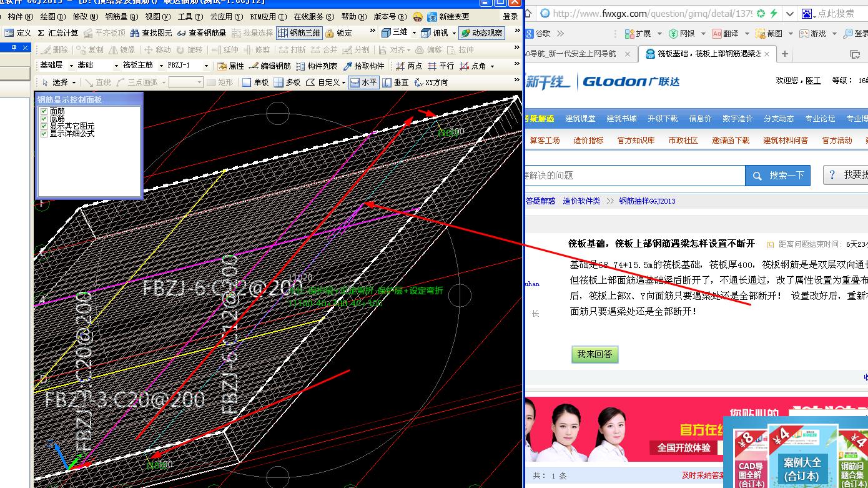868x488 pixels.
Task: Open 造价指标 link on web page
Action: (x=588, y=141)
